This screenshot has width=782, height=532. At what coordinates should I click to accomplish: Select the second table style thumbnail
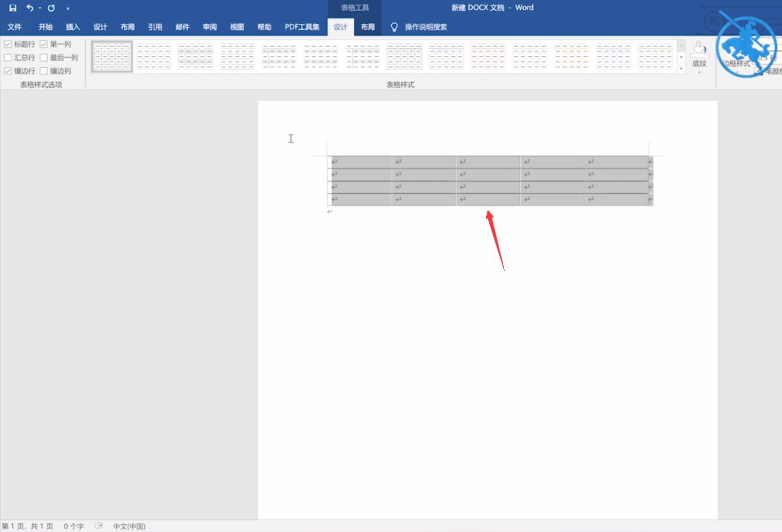(x=154, y=56)
